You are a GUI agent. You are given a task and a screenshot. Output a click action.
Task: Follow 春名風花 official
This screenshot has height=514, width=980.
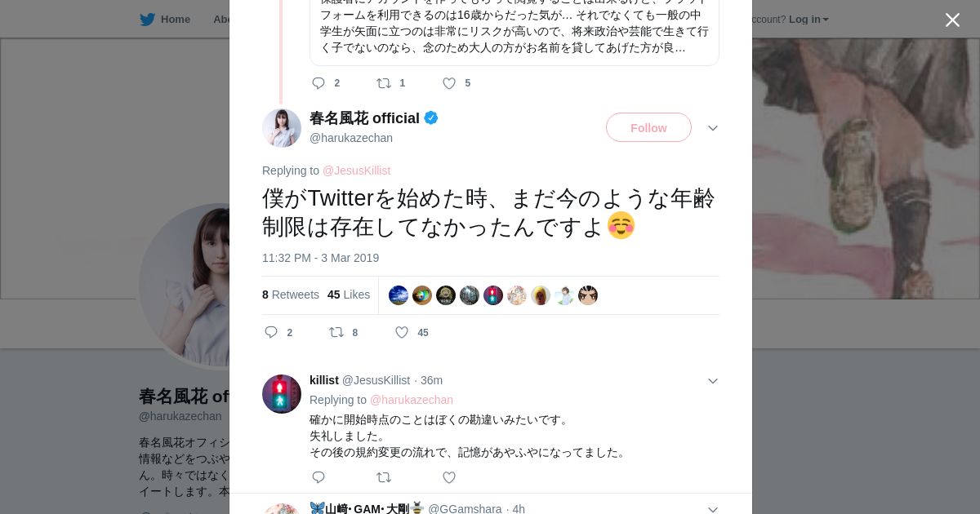[648, 128]
